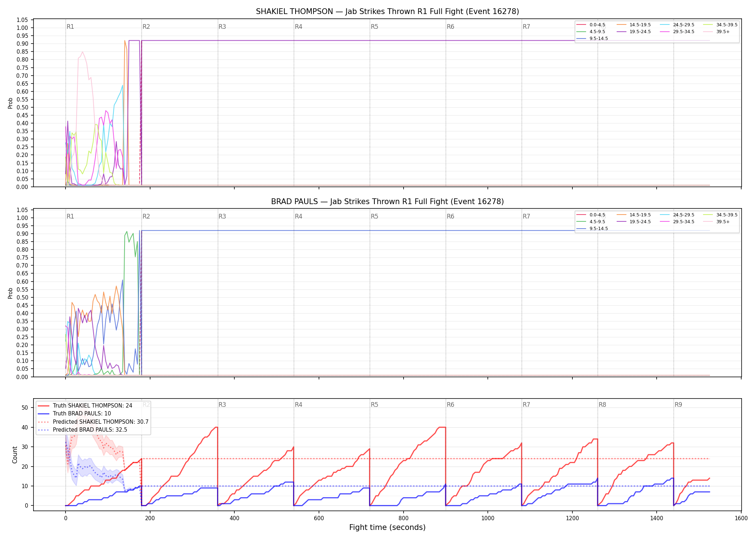Click the 14.5-19.5 legend entry in Brad Pauls chart
Viewport: 756px width, 540px height.
[634, 215]
